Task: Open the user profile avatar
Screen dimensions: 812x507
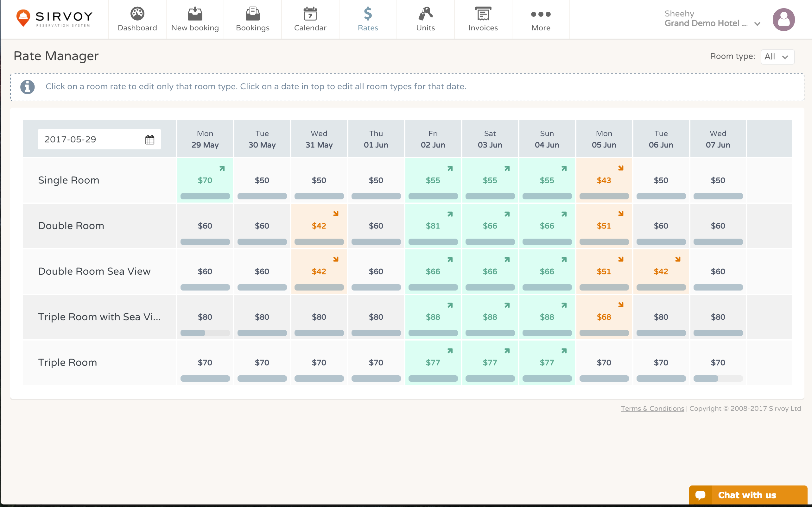Action: click(784, 19)
